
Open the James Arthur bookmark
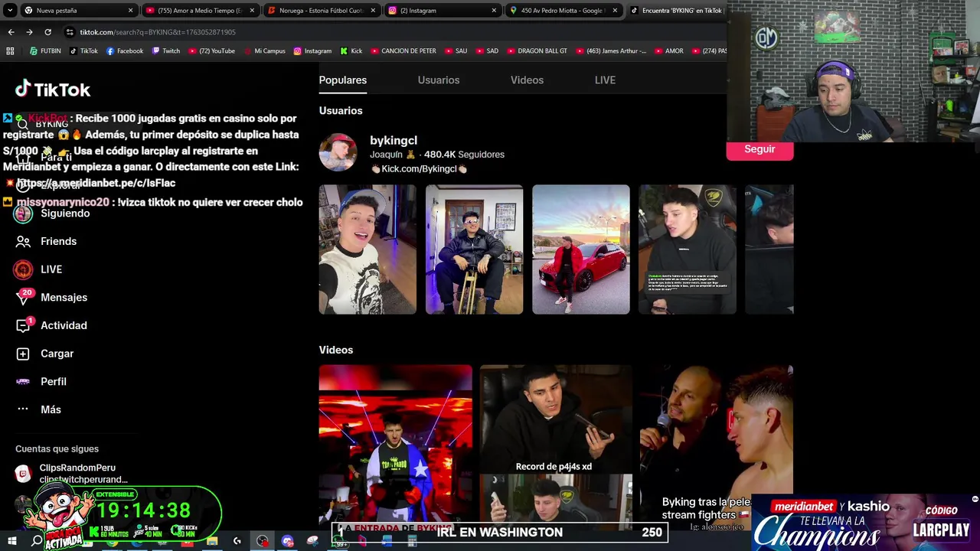pos(610,51)
